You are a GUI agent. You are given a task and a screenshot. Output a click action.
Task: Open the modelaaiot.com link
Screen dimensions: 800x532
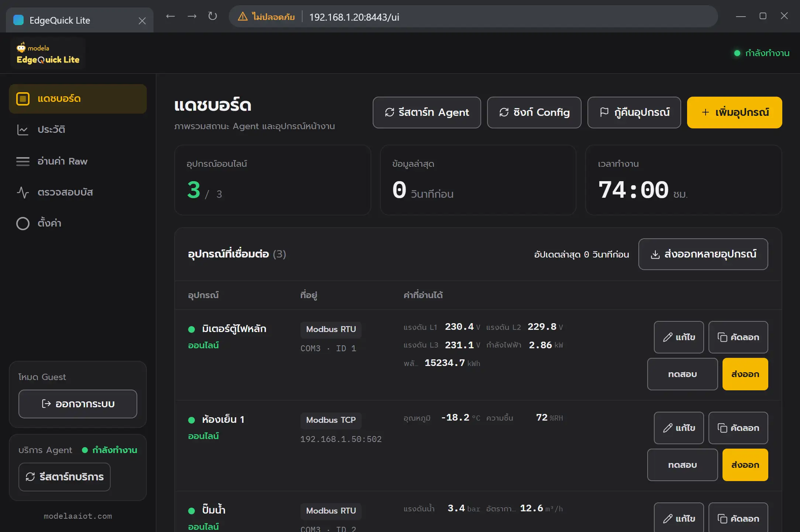pos(78,516)
